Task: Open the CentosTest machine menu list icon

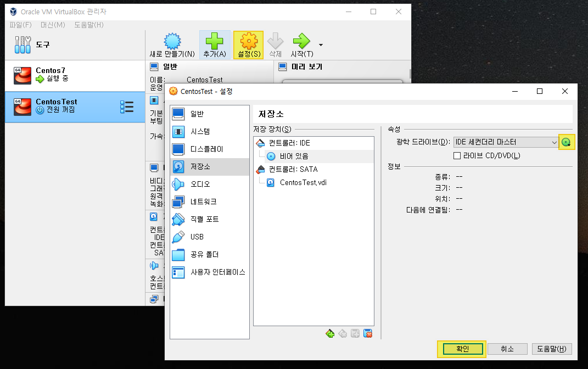Action: point(127,107)
